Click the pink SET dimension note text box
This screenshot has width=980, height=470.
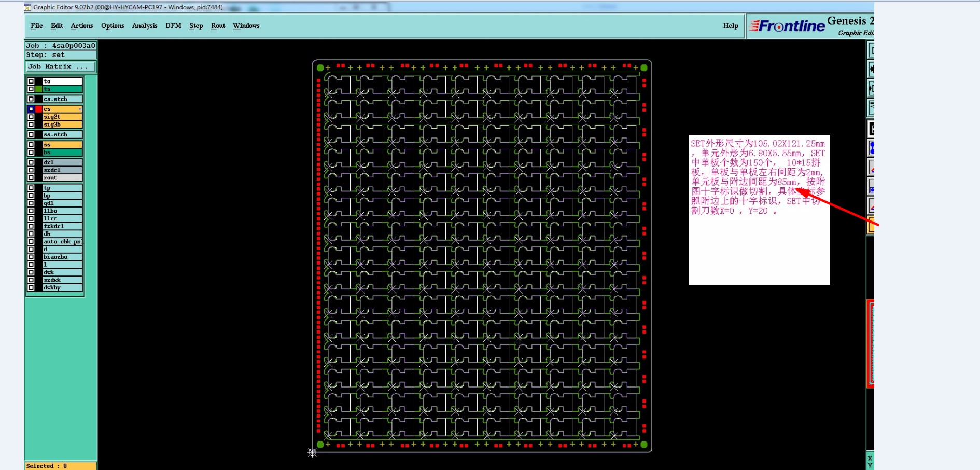pyautogui.click(x=759, y=210)
